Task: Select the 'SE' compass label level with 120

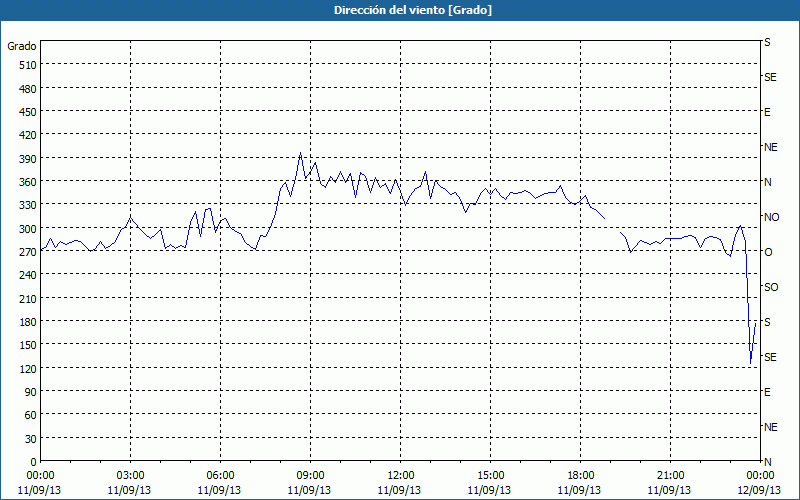Action: pyautogui.click(x=770, y=357)
